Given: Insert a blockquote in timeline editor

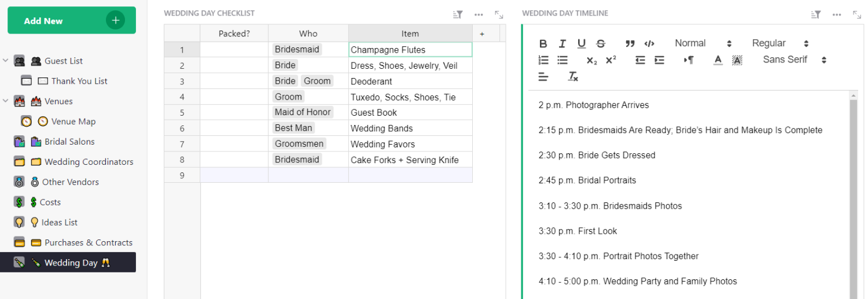Looking at the screenshot, I should 630,43.
